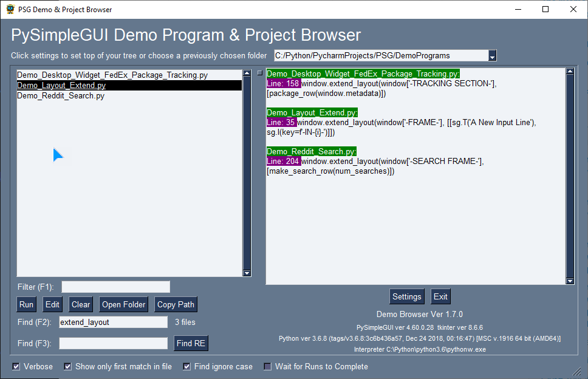
Task: Toggle the Verbose checkbox
Action: point(15,366)
